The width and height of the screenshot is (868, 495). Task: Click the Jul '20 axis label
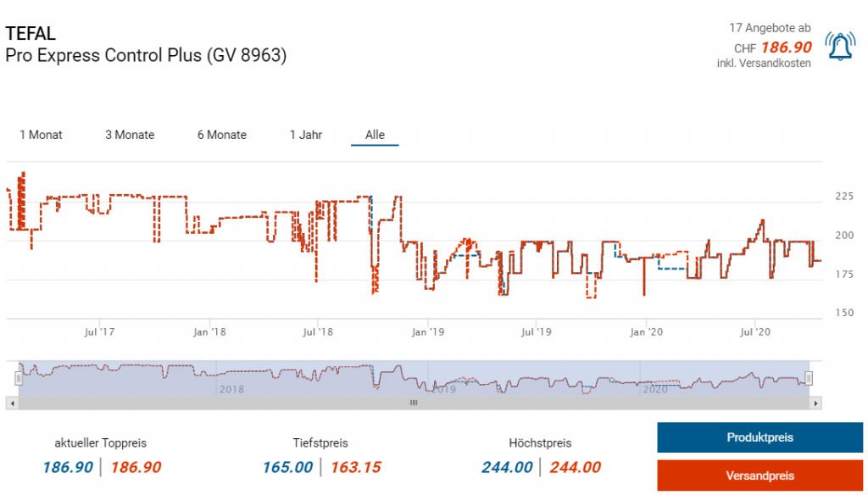[x=755, y=332]
